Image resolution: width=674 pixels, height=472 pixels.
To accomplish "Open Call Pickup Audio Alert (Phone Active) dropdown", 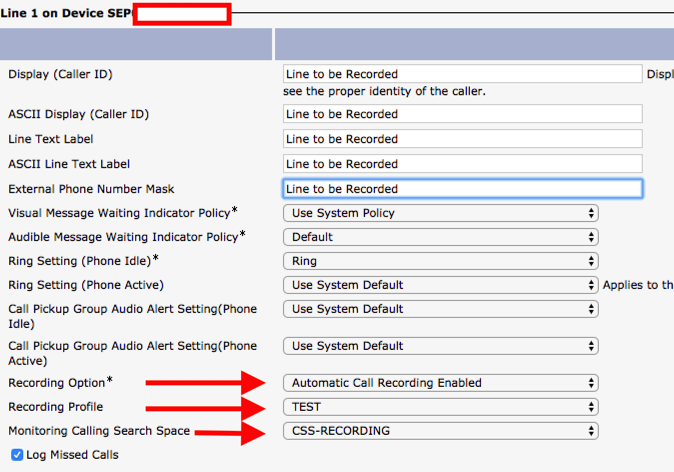I will 440,346.
